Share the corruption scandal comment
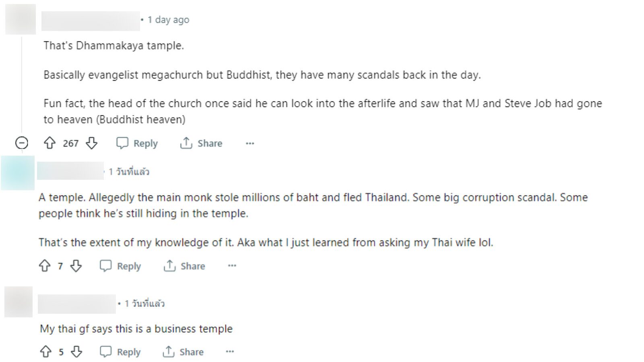 pos(184,266)
